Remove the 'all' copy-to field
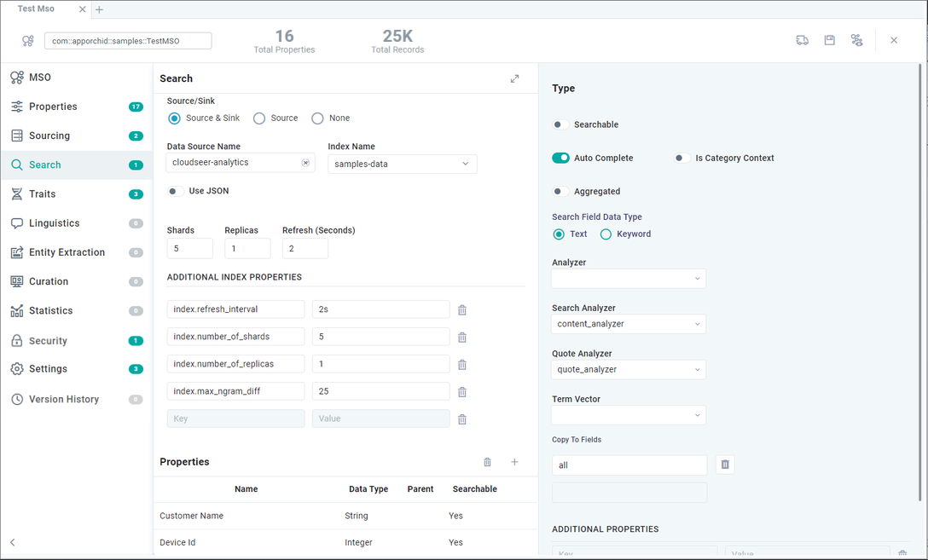 [x=725, y=465]
